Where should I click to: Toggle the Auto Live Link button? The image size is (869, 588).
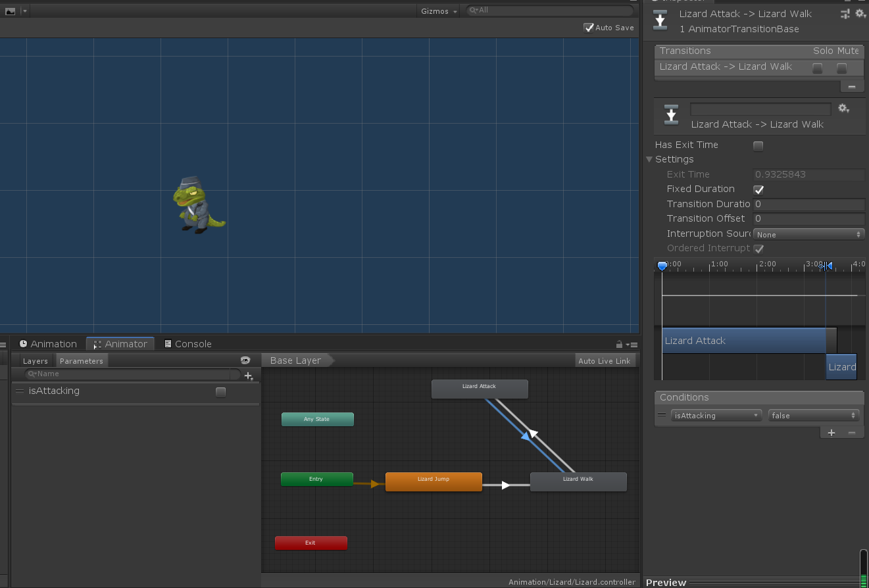pyautogui.click(x=604, y=360)
